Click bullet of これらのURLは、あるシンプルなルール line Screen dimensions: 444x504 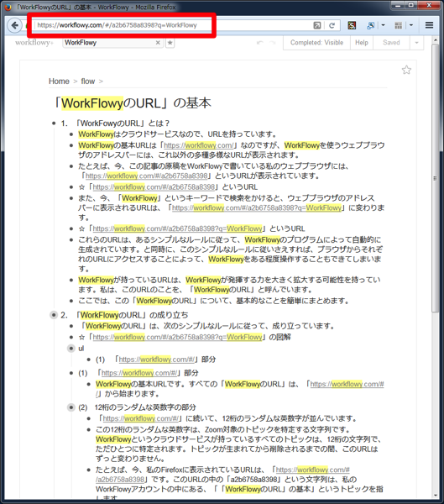(x=71, y=239)
